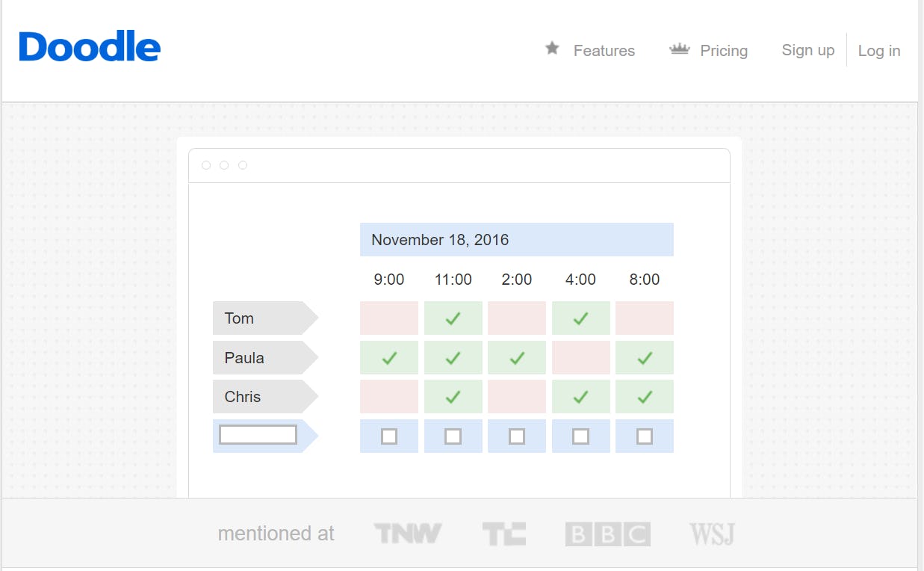The width and height of the screenshot is (924, 571).
Task: Click Paula's red 4:00 cell
Action: click(580, 358)
